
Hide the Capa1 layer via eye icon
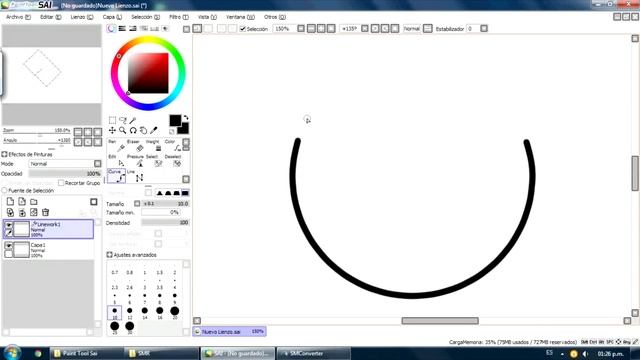click(9, 246)
